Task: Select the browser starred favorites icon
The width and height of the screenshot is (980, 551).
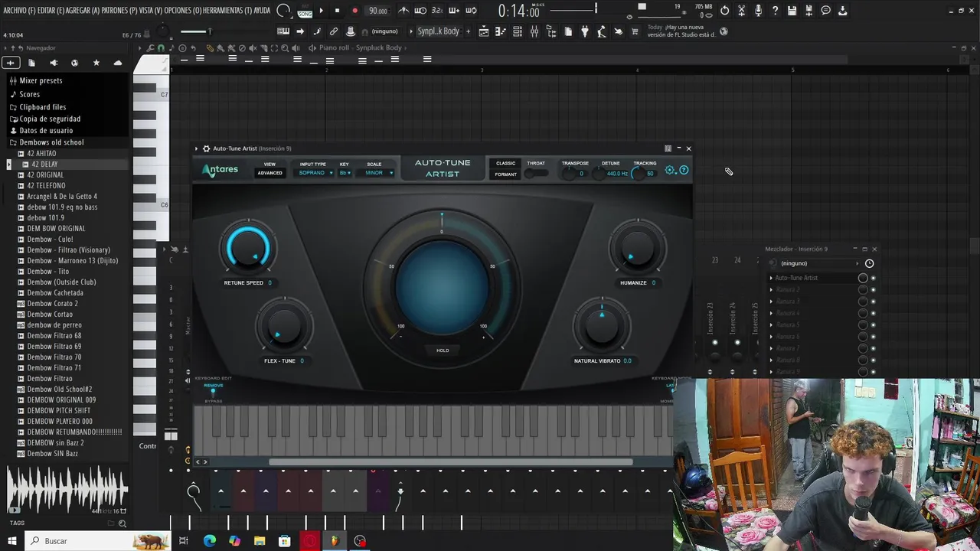Action: coord(96,63)
